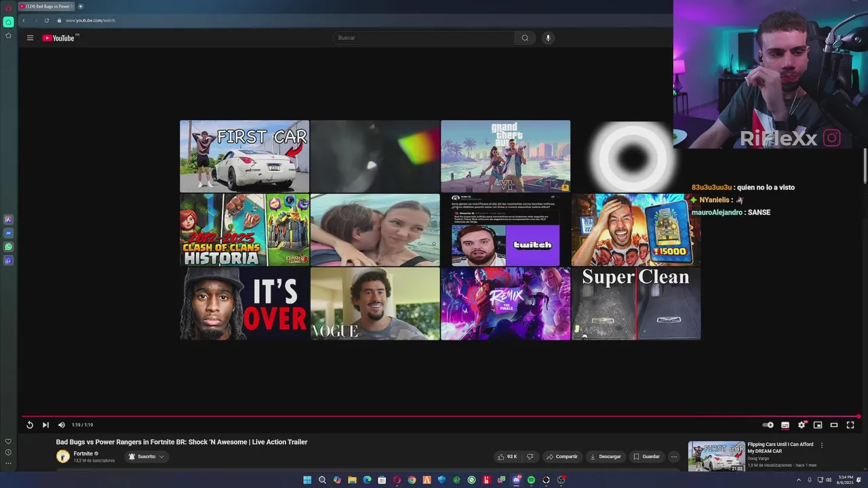Download the video via Descargar
Screen dimensions: 868x488
coord(606,457)
